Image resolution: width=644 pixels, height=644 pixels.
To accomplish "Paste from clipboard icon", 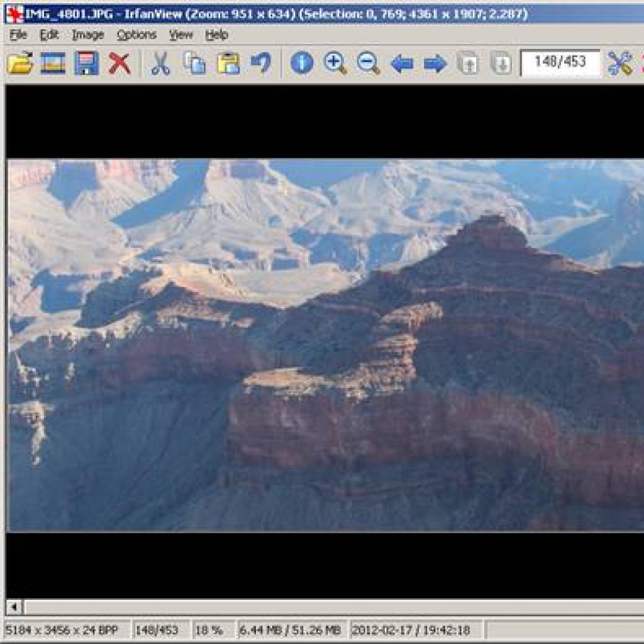I will click(x=228, y=64).
